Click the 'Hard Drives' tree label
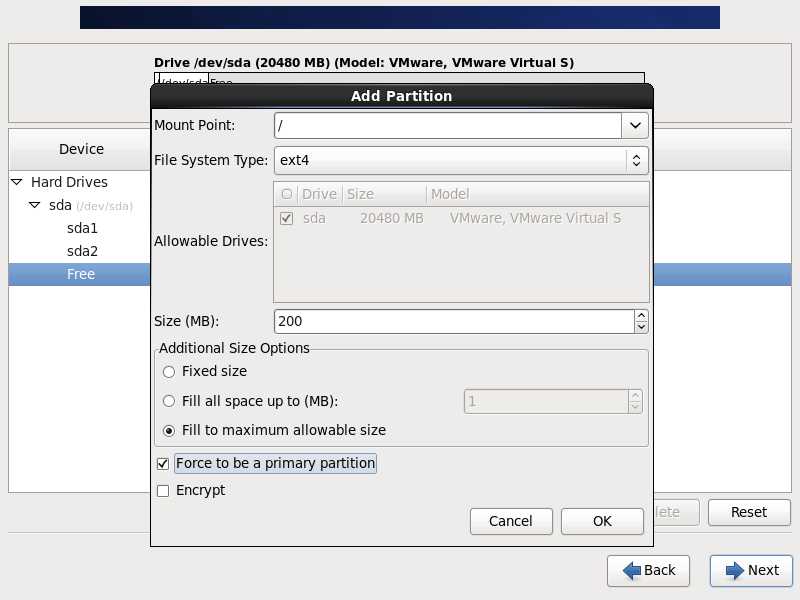 [x=69, y=182]
